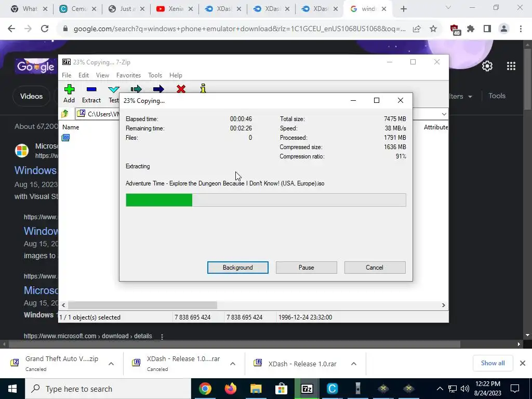Click the Videos filter chip on Google
The width and height of the screenshot is (532, 399).
pyautogui.click(x=31, y=96)
